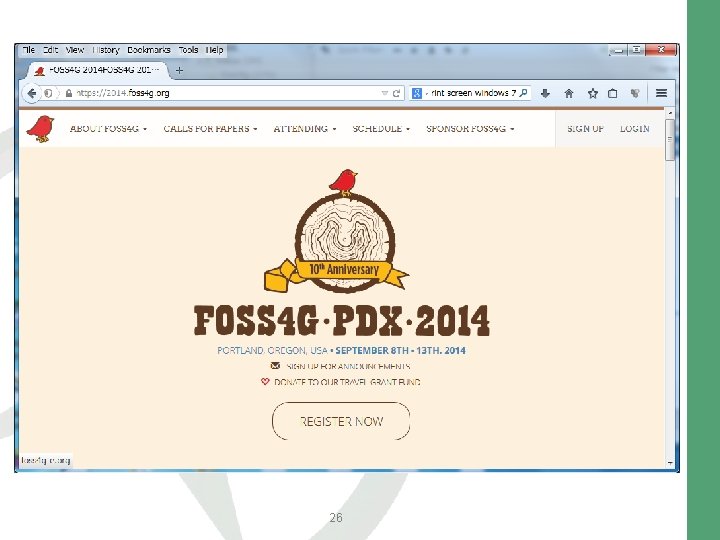The width and height of the screenshot is (720, 540).
Task: Click the search magnifier icon
Action: point(523,93)
